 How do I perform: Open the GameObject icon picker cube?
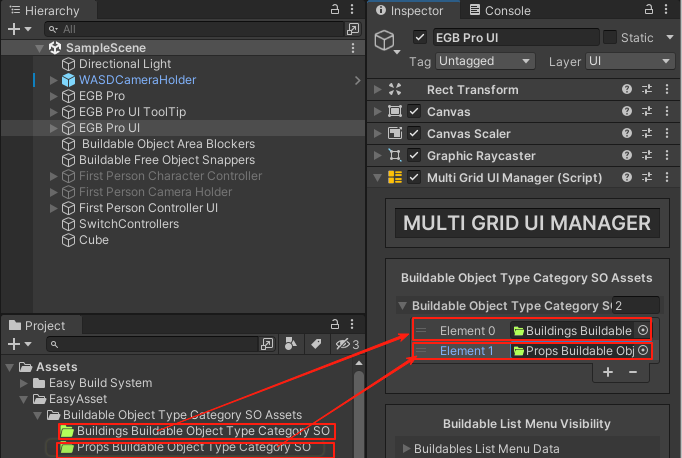pyautogui.click(x=386, y=42)
